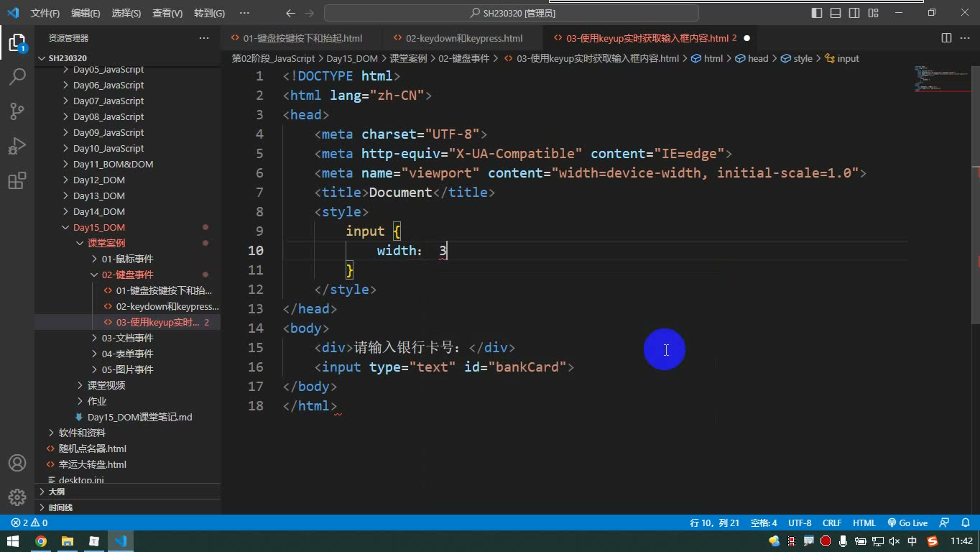Go back with the navigation arrow
Image resolution: width=980 pixels, height=552 pixels.
pos(290,13)
